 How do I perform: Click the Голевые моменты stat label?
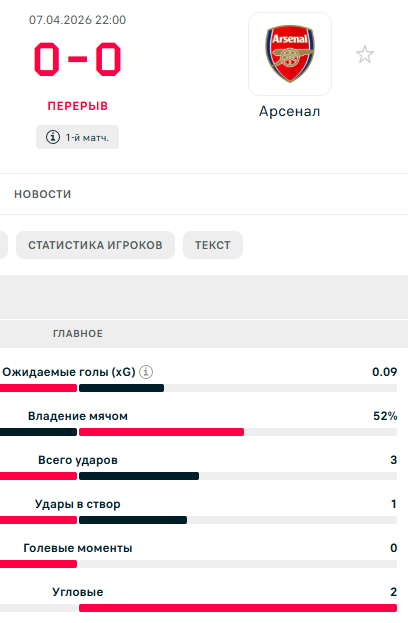click(x=78, y=548)
